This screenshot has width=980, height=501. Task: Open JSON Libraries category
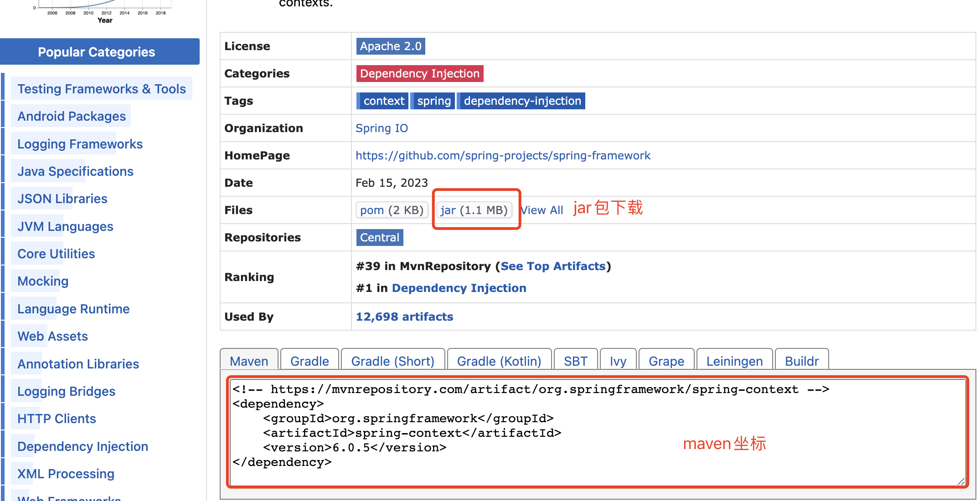62,199
